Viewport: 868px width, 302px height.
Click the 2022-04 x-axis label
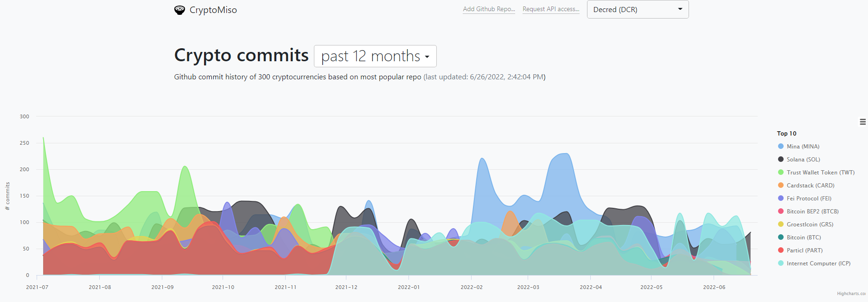[x=591, y=288]
